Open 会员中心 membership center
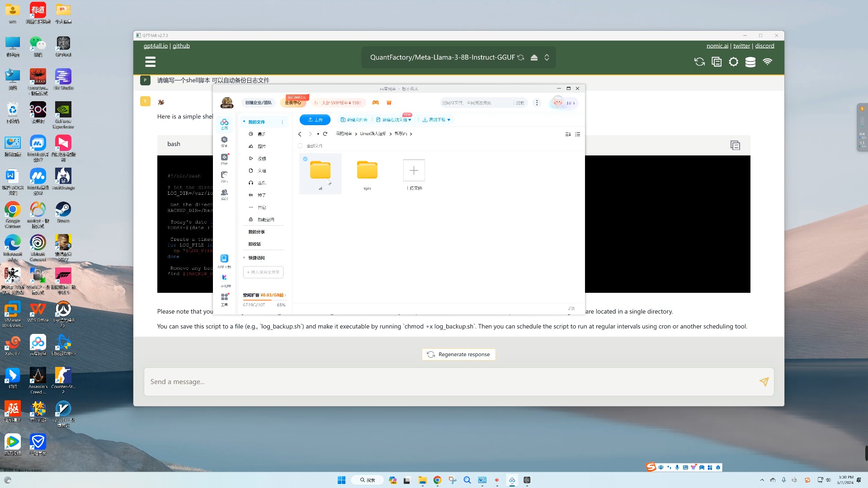Screen dimensions: 868x488 click(x=293, y=103)
